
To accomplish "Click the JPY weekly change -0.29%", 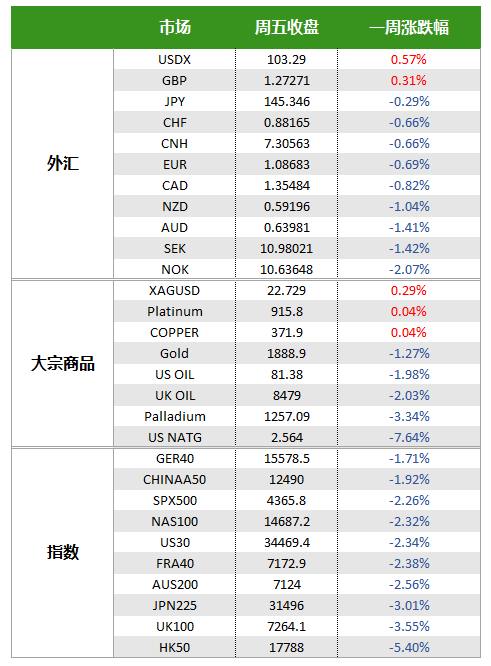I will 409,102.
